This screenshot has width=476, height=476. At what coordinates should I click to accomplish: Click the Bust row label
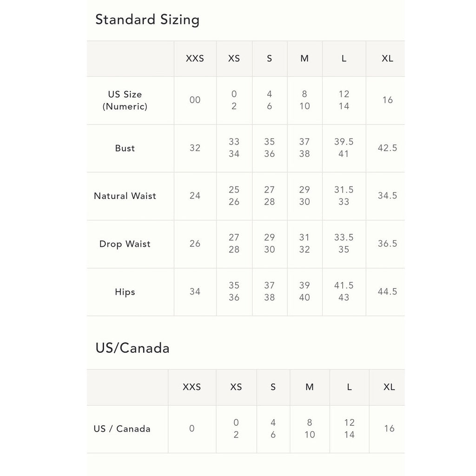(125, 148)
